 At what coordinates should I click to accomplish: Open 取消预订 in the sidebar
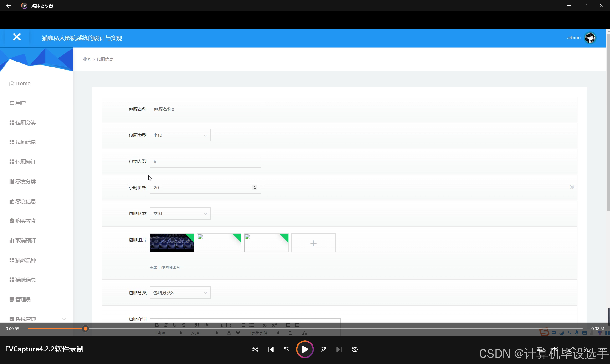point(23,241)
